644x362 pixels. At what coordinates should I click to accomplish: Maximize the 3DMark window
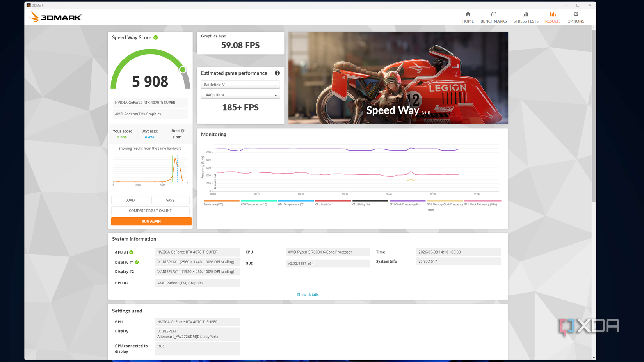(x=578, y=5)
